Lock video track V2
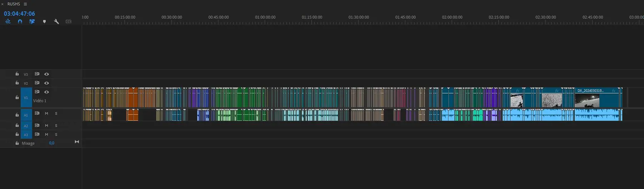 pyautogui.click(x=17, y=83)
